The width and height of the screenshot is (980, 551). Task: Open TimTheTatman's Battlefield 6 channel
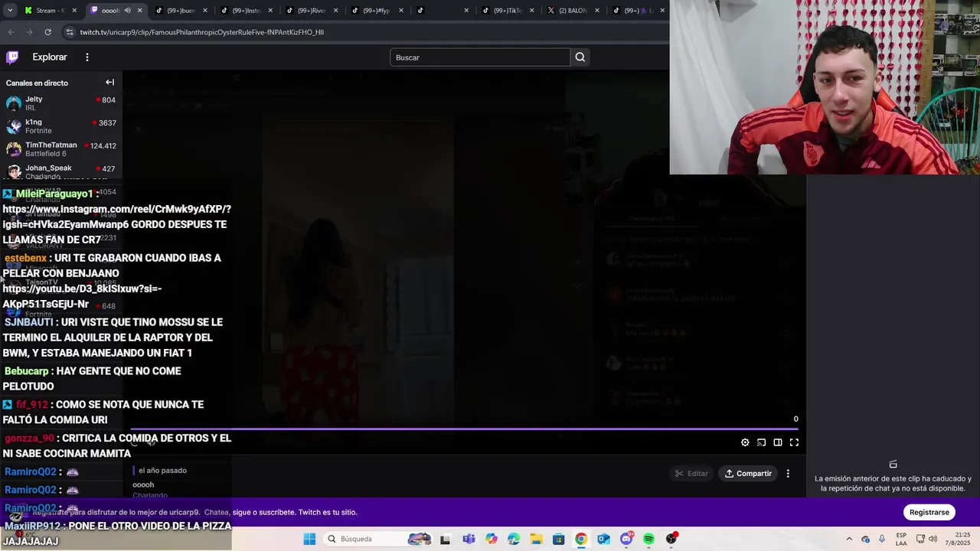[61, 149]
